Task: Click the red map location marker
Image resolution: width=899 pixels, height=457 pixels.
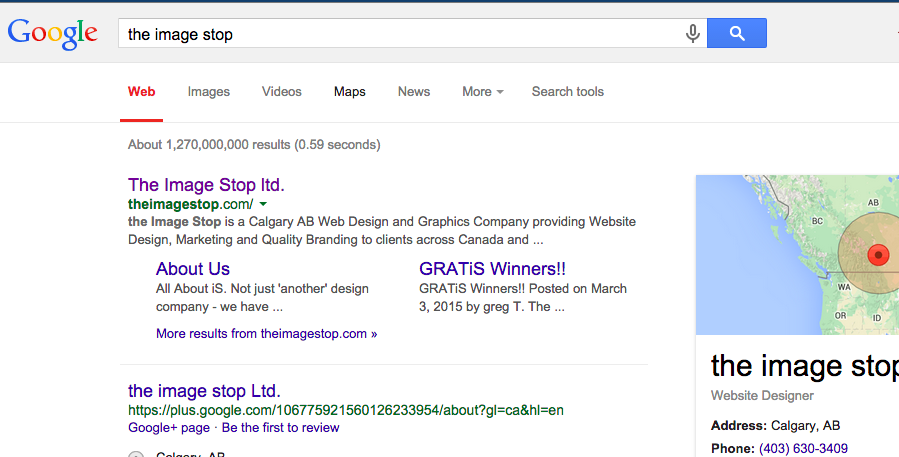Action: pyautogui.click(x=878, y=255)
